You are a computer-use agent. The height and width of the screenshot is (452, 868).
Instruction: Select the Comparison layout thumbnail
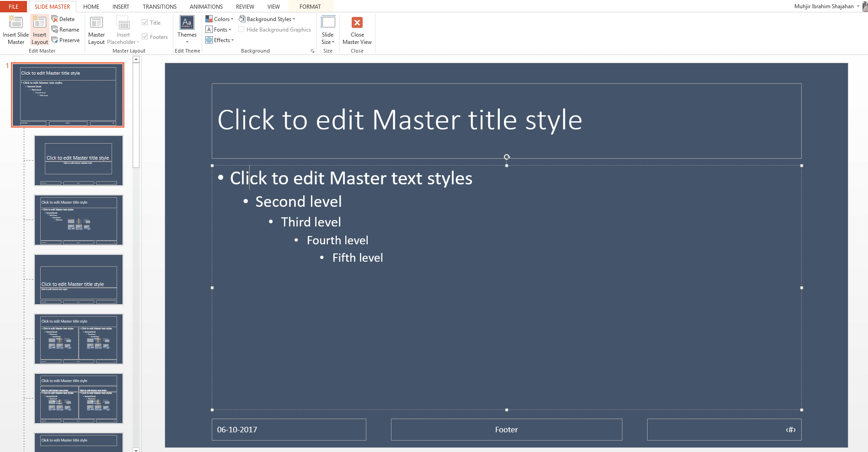[x=79, y=398]
